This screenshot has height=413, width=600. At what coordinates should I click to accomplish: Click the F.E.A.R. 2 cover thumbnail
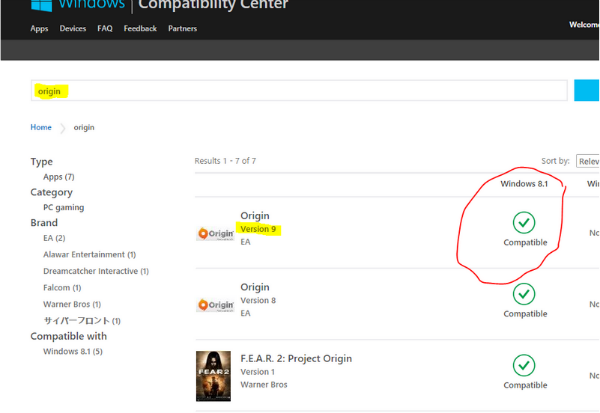tap(214, 376)
